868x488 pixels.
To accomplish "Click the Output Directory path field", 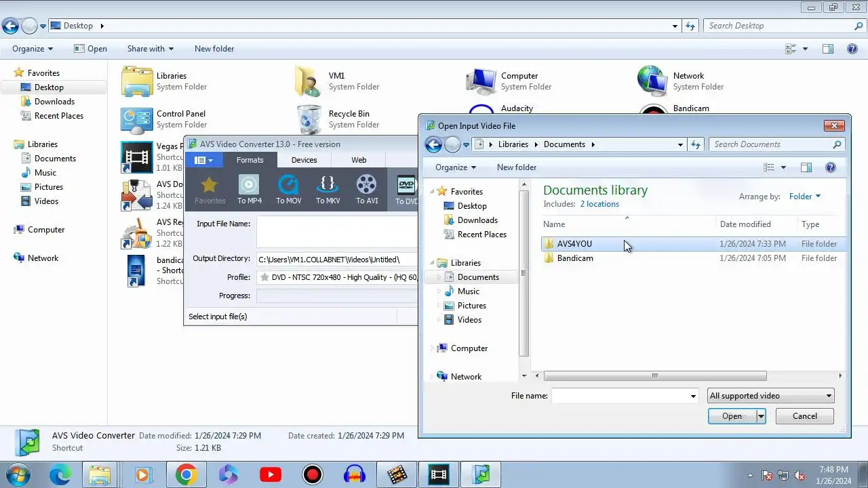I will click(337, 260).
